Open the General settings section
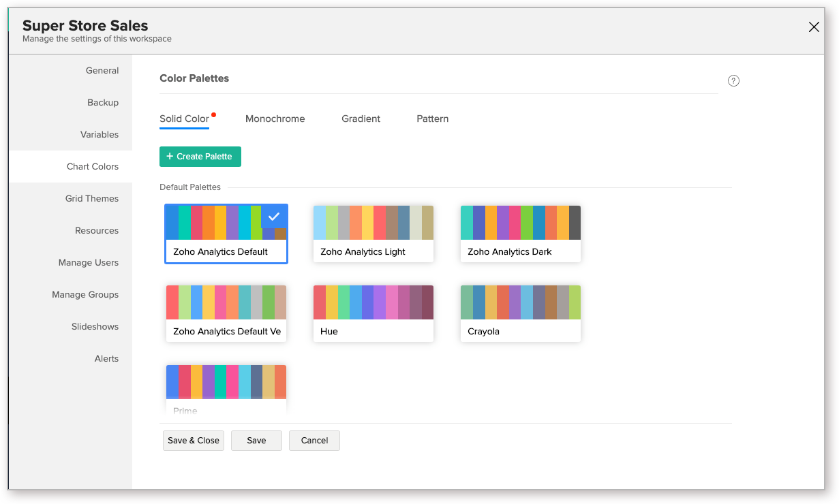This screenshot has height=504, width=839. tap(102, 71)
